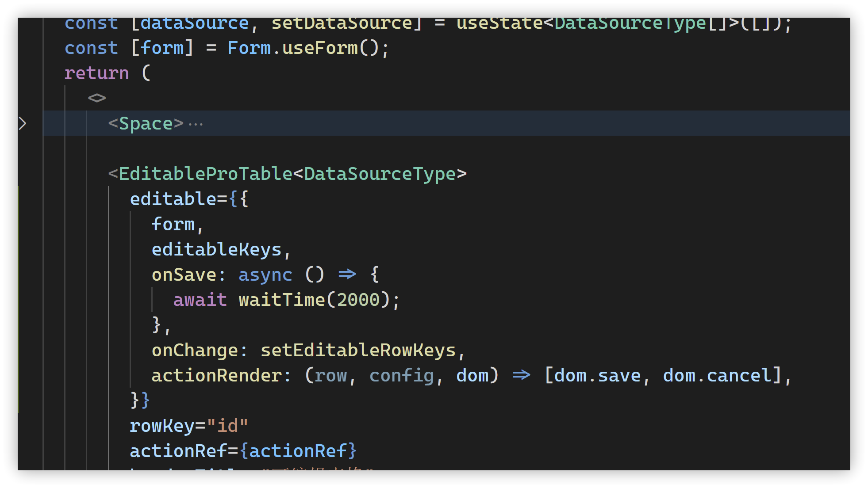Click the 2000 numeric literal
The height and width of the screenshot is (488, 868).
coord(358,300)
